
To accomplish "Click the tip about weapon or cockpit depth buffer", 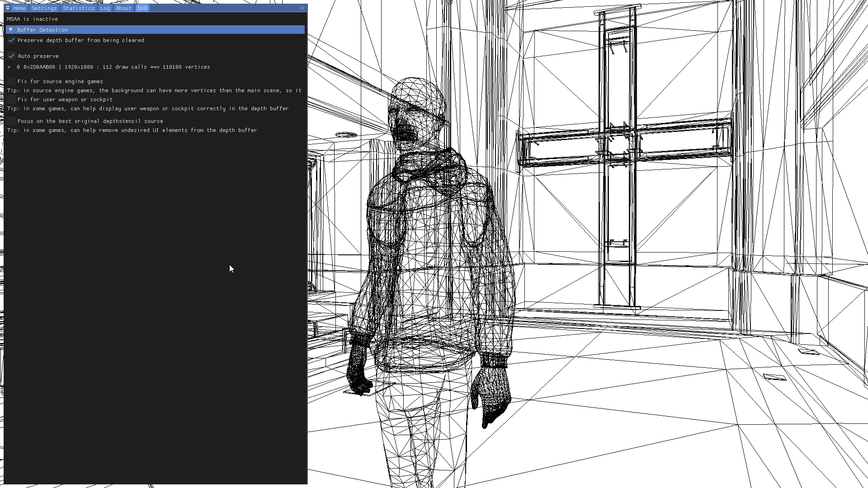I will 148,108.
